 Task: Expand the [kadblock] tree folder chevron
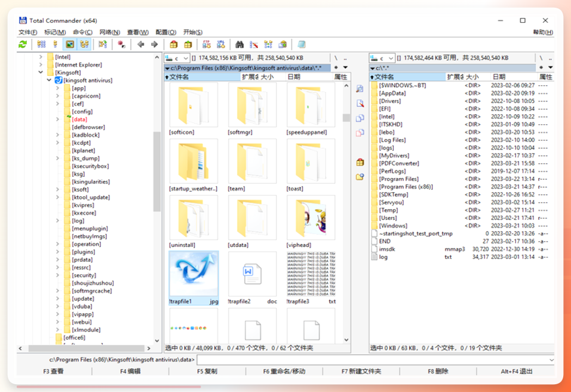click(x=57, y=135)
